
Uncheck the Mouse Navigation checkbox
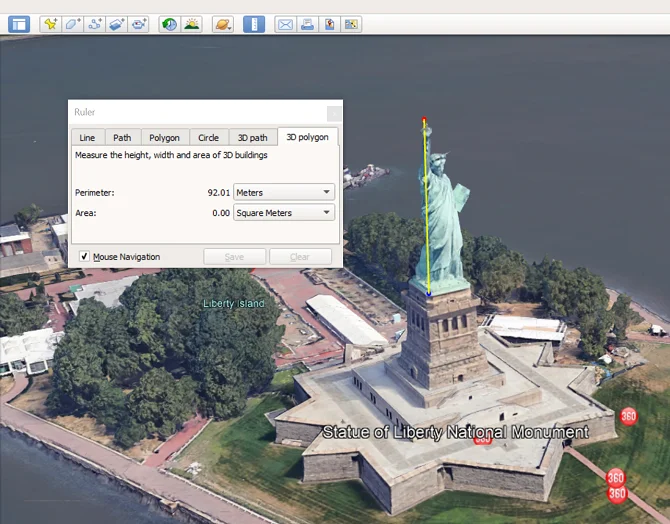pyautogui.click(x=84, y=257)
